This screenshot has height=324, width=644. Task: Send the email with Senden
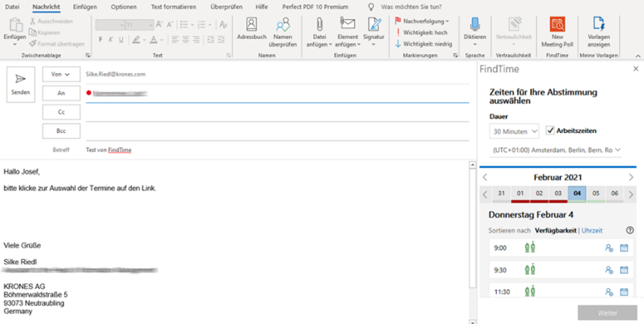click(20, 84)
